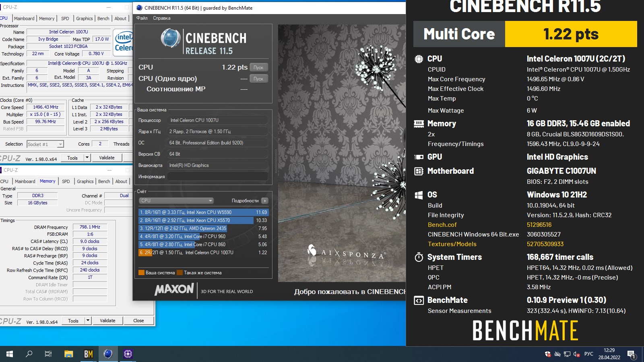Click Close in lower CPU-Z window

click(138, 321)
